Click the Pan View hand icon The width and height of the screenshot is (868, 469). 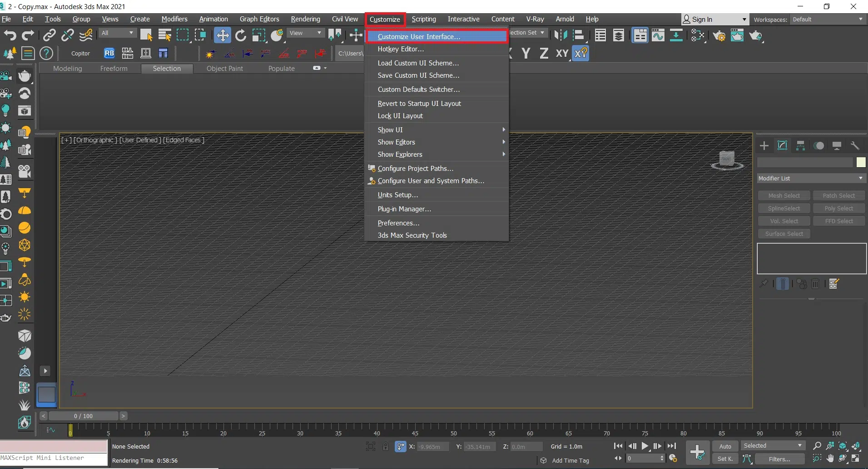tap(830, 459)
